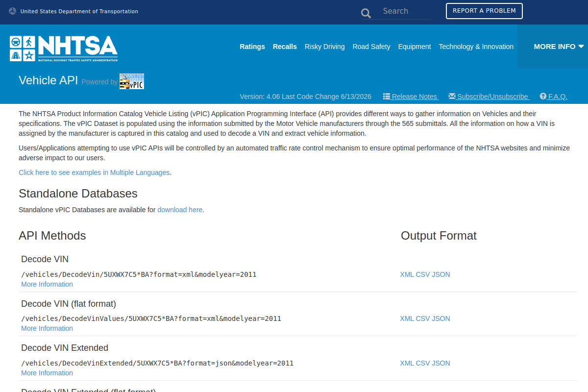Click the US DOT triskelion logo
This screenshot has width=588, height=392.
(x=13, y=11)
